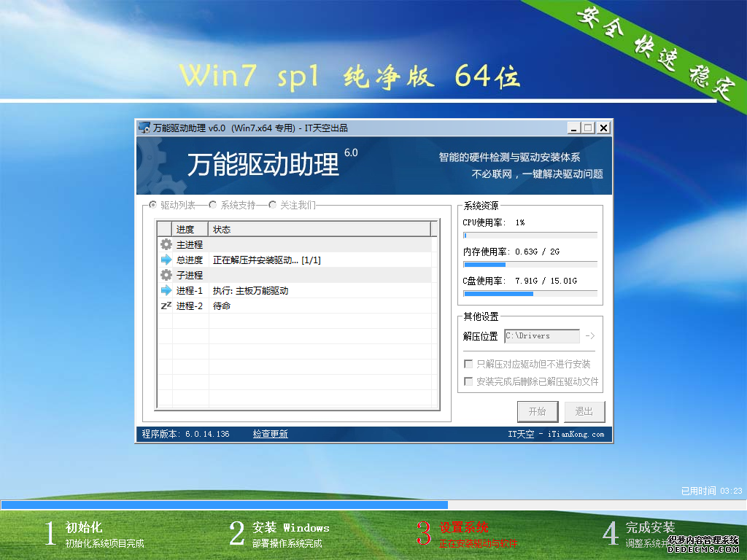Select the 子进程 row label

190,275
